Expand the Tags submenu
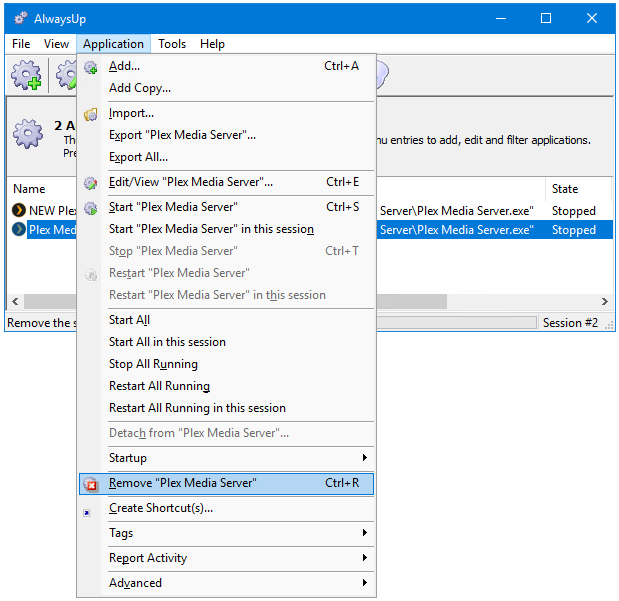Image resolution: width=619 pixels, height=601 pixels. click(226, 533)
